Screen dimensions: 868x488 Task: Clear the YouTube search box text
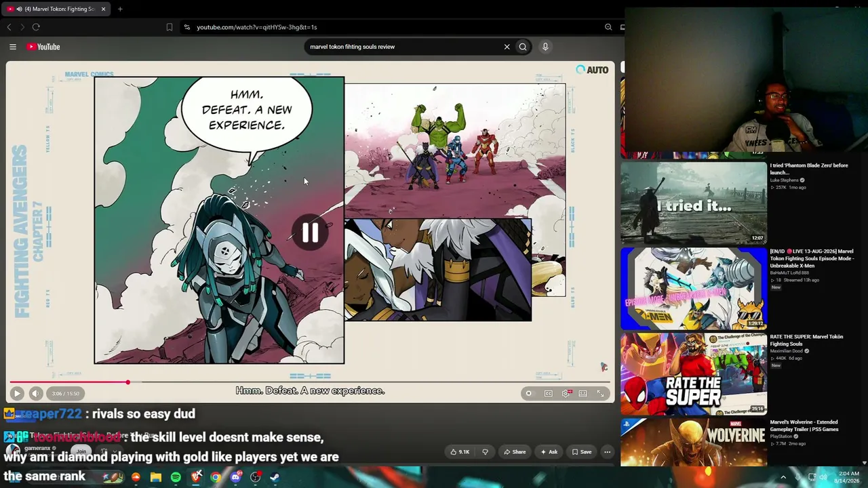coord(507,47)
